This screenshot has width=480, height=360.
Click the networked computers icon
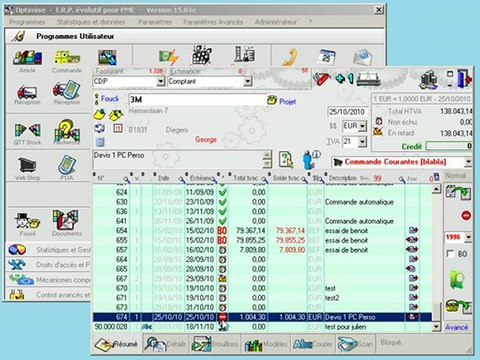[x=429, y=80]
